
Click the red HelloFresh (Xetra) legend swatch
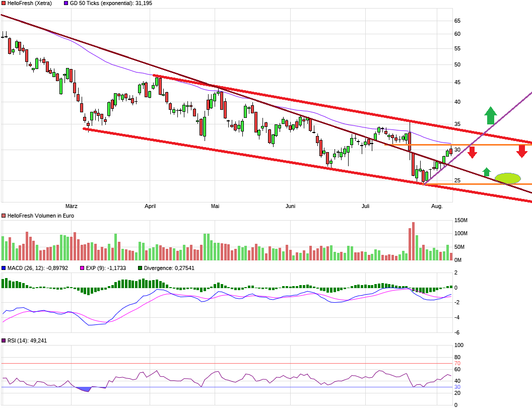pyautogui.click(x=4, y=4)
